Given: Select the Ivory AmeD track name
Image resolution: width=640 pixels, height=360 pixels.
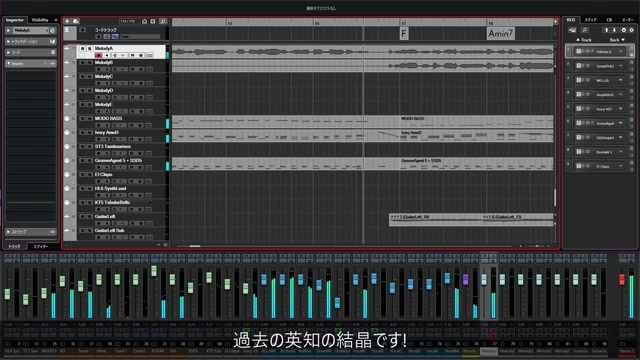Looking at the screenshot, I should (x=107, y=132).
